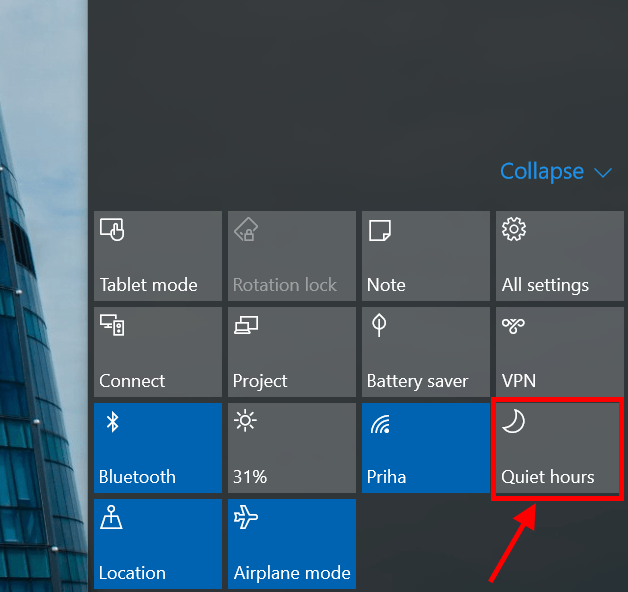This screenshot has height=592, width=628.
Task: Change brightness using the 31% tile
Action: 292,448
